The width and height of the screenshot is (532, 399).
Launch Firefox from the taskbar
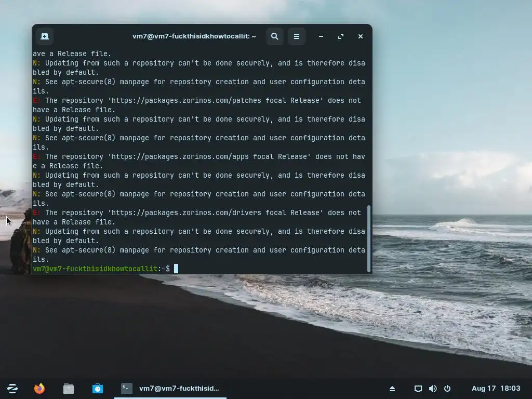coord(39,389)
